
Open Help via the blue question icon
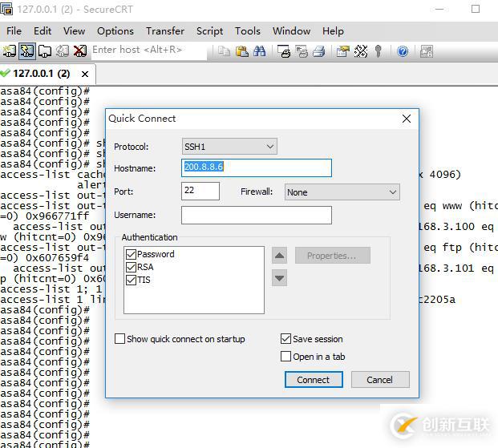403,50
